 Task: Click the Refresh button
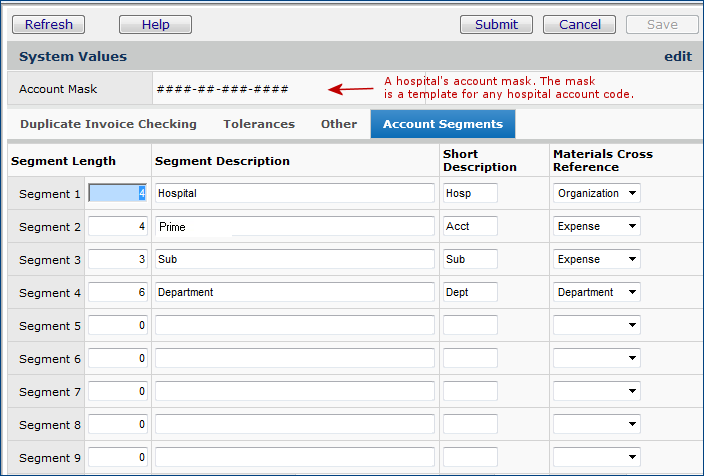[48, 24]
